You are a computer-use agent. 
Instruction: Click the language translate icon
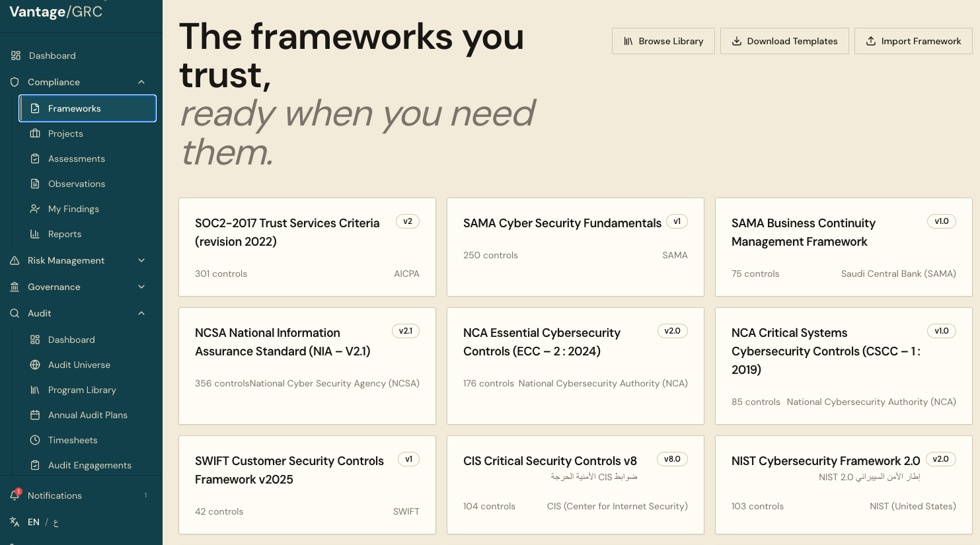pos(15,522)
